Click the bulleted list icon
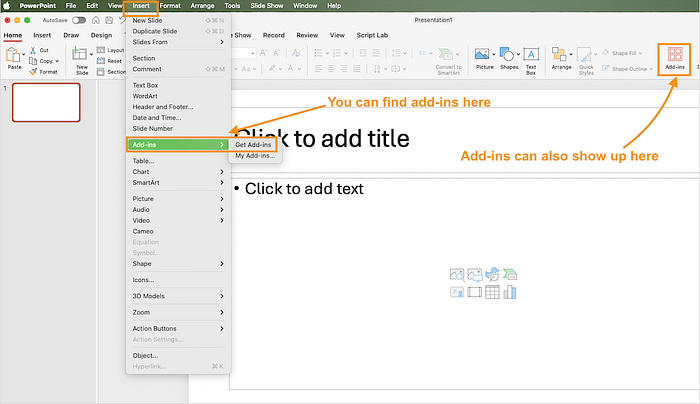Viewport: 700px width, 404px height. 318,53
